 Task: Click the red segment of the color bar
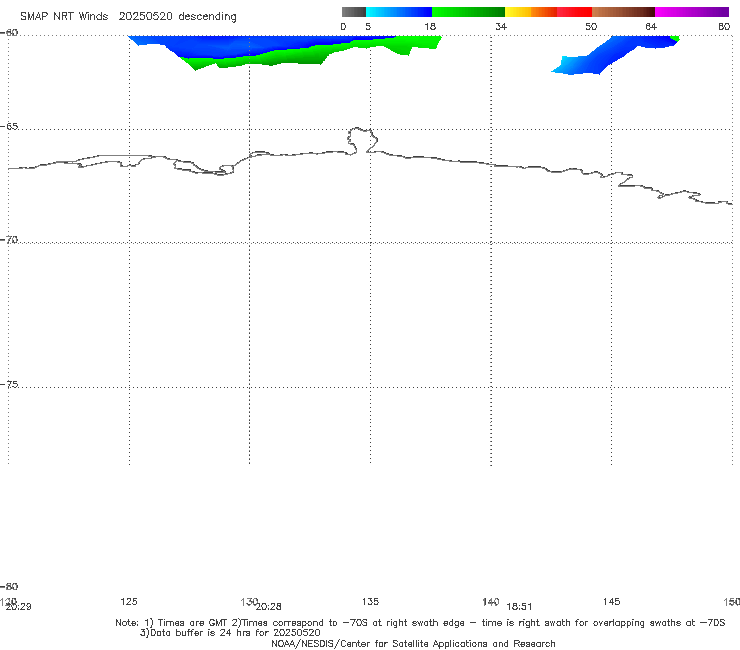574,12
